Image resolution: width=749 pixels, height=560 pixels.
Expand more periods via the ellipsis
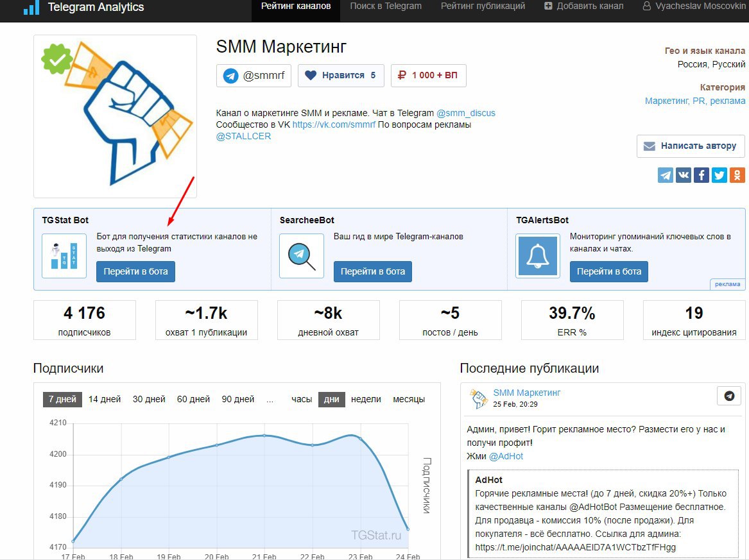click(x=270, y=399)
